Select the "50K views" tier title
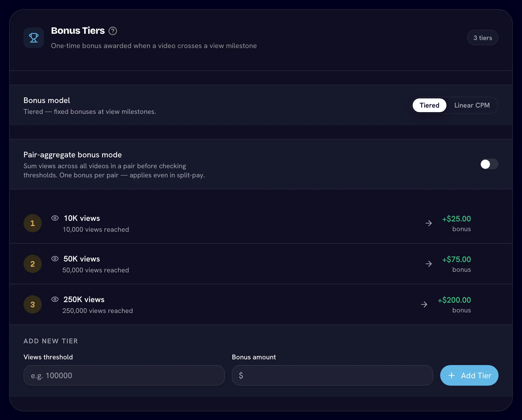The width and height of the screenshot is (522, 420). point(82,259)
